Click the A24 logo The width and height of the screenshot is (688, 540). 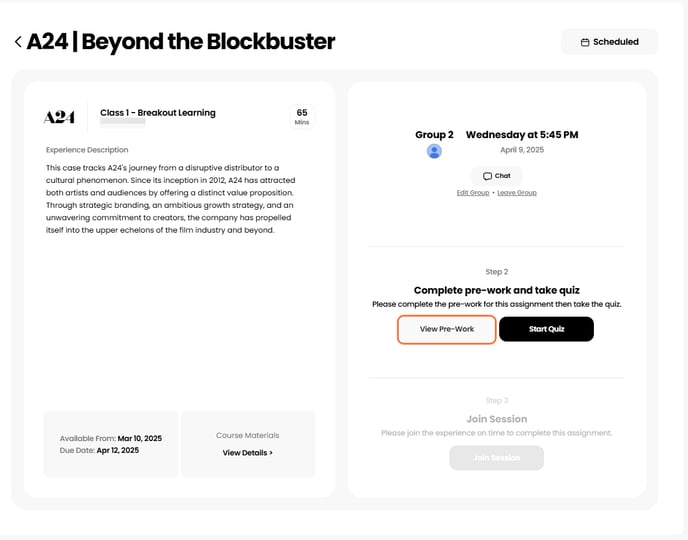click(60, 117)
